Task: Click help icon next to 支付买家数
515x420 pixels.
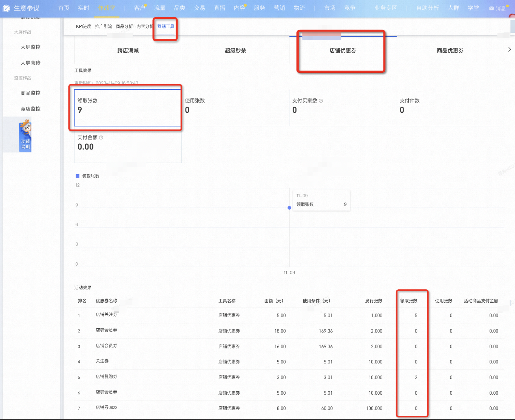Action: pyautogui.click(x=321, y=101)
